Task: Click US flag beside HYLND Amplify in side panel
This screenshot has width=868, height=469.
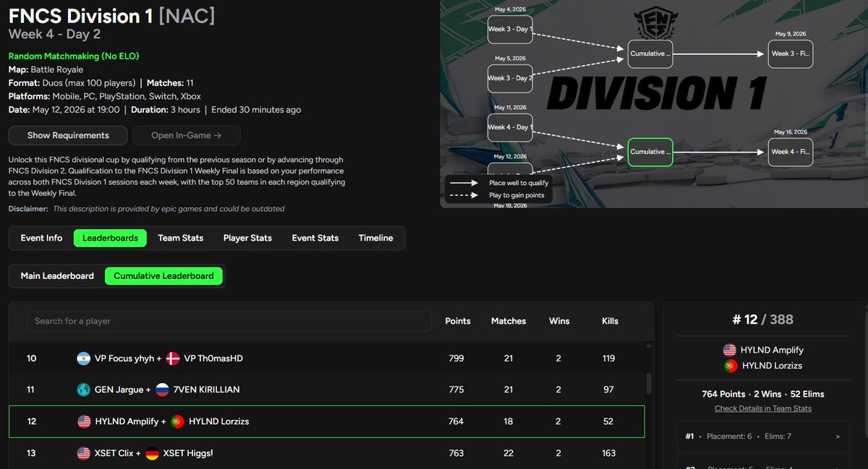Action: [729, 350]
